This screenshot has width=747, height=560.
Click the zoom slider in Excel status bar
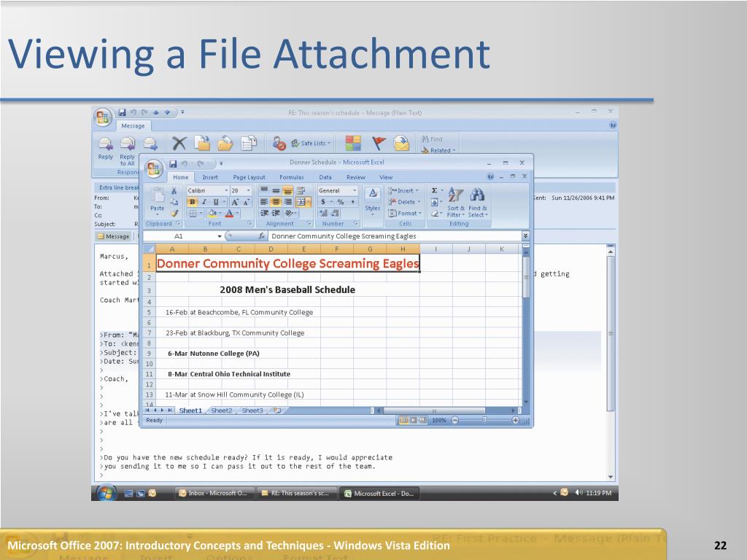(x=484, y=420)
